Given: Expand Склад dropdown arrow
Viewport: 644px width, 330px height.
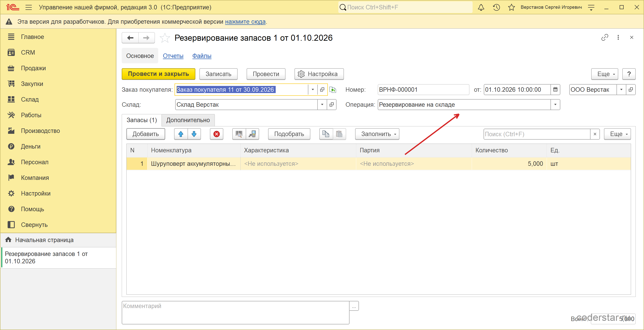Looking at the screenshot, I should pyautogui.click(x=322, y=104).
